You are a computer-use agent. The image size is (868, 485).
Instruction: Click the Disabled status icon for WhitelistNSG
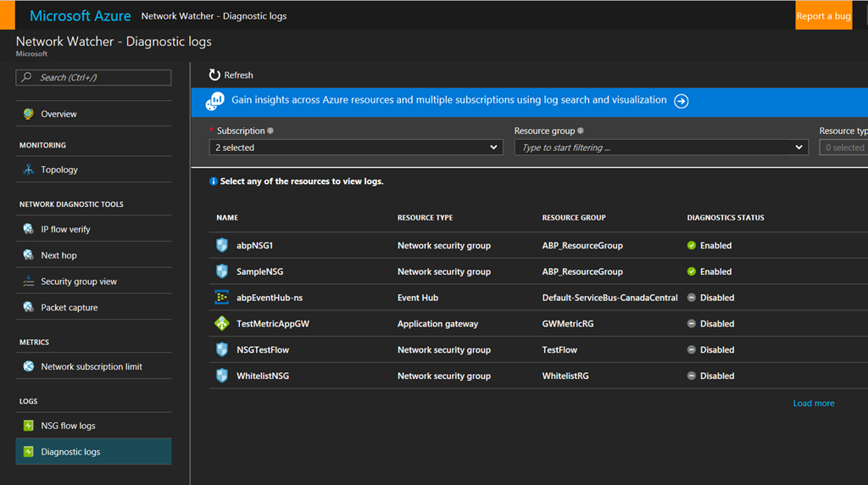[x=692, y=376]
